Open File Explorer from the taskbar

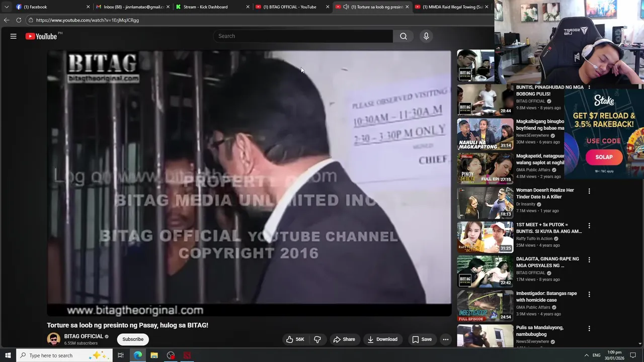154,355
